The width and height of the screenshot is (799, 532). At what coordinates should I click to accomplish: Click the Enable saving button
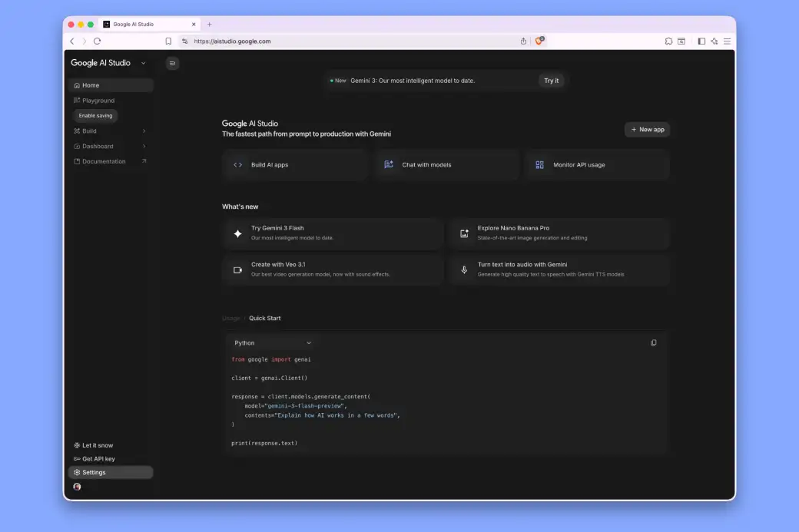click(x=94, y=115)
